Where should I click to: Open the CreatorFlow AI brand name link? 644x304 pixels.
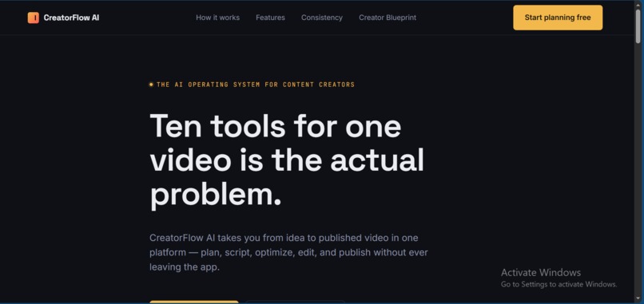point(71,18)
